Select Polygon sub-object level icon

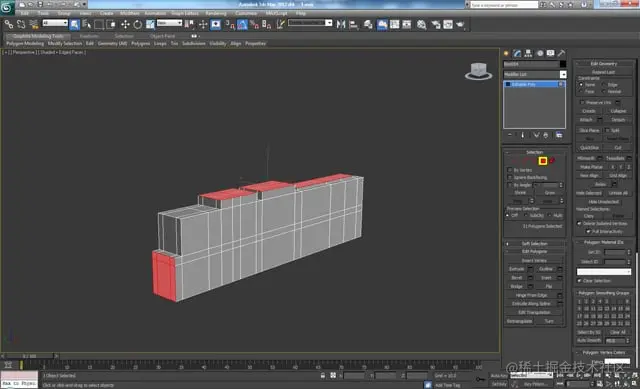point(543,161)
